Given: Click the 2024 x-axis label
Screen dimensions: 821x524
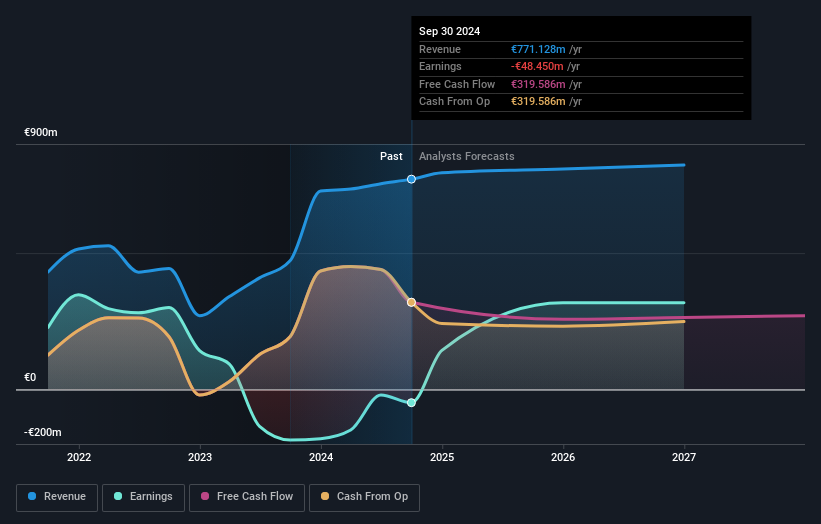Looking at the screenshot, I should 321,458.
